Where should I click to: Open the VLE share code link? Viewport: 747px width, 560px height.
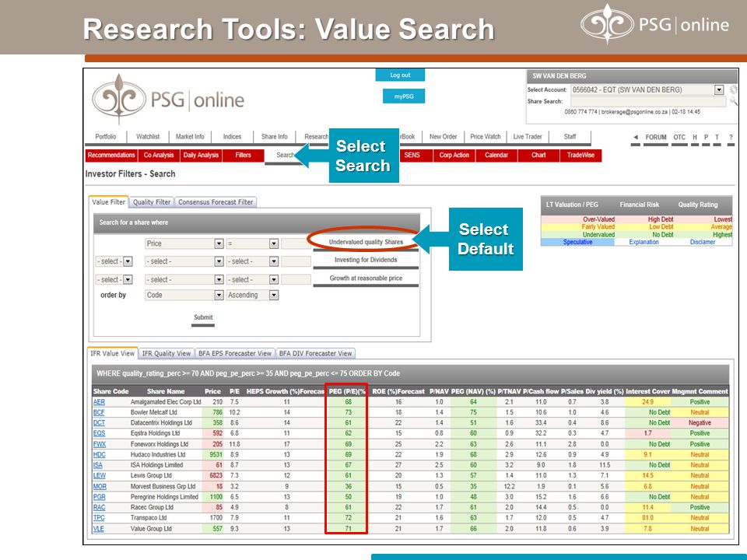[99, 529]
